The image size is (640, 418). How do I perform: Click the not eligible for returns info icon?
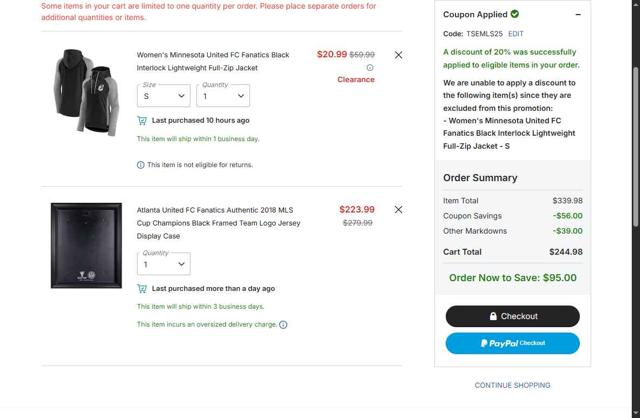(x=140, y=165)
